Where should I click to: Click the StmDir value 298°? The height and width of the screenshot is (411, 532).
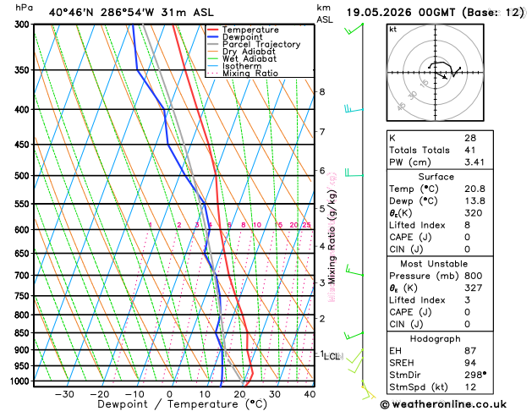coord(475,375)
